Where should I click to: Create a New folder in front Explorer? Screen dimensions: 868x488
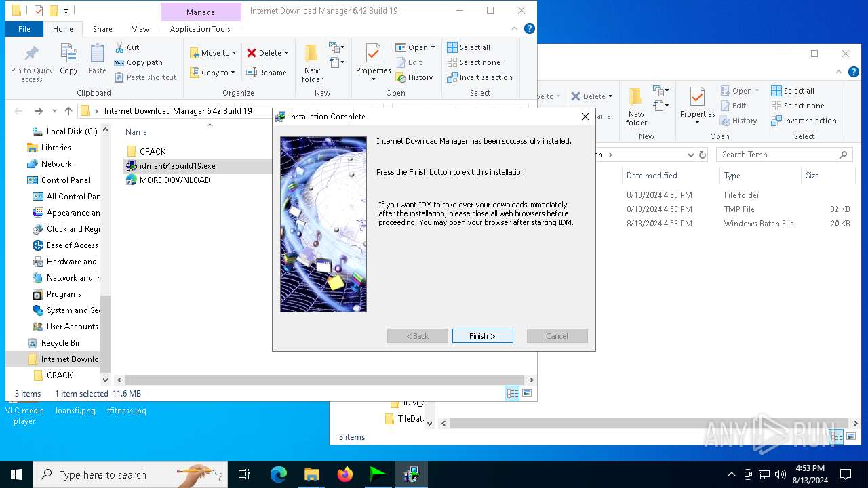[312, 63]
